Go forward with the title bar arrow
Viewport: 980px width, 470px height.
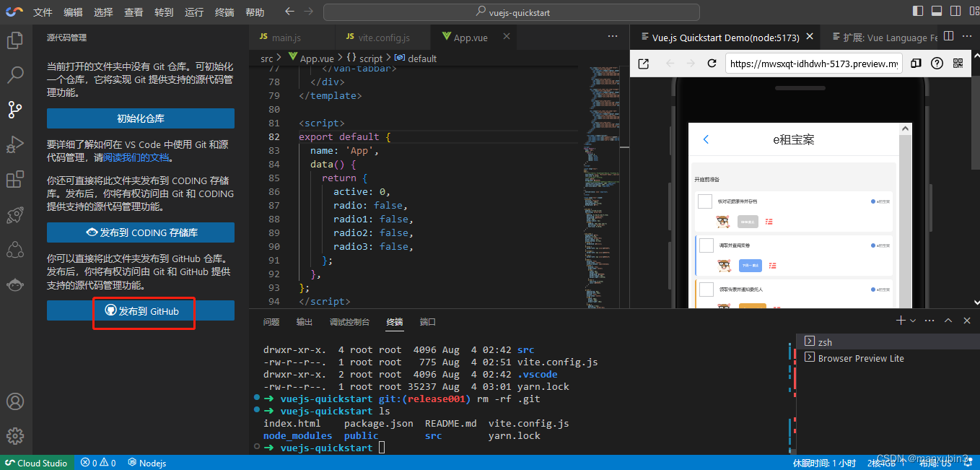point(309,12)
